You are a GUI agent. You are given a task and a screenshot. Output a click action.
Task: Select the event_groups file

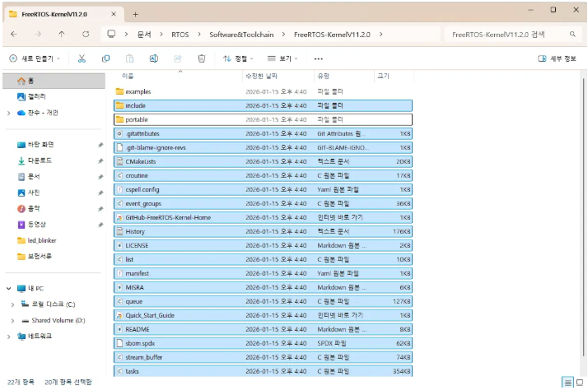point(263,203)
